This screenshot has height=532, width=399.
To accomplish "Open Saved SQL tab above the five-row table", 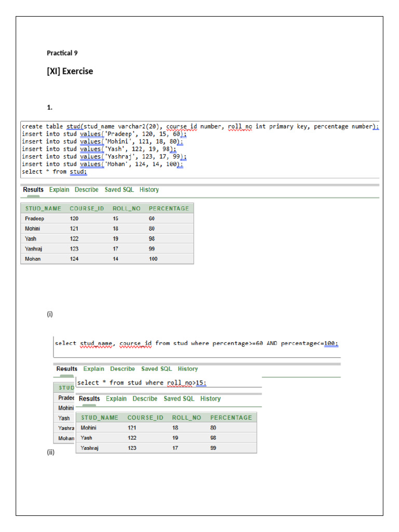I will coord(119,190).
